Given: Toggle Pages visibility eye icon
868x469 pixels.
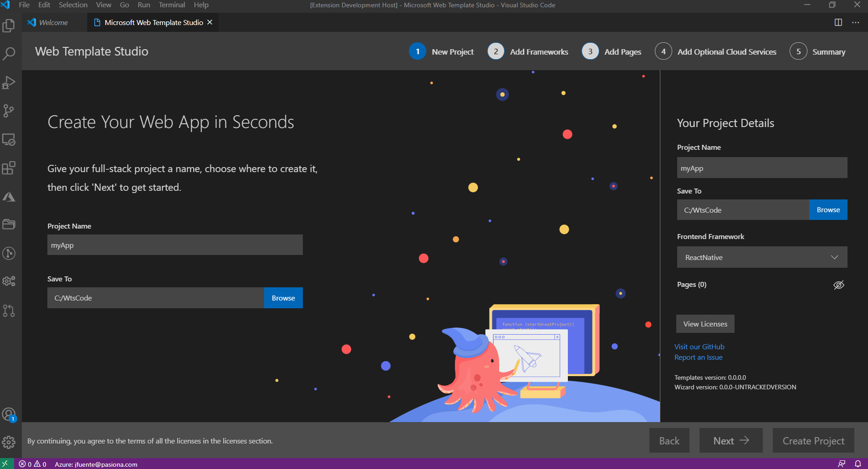Looking at the screenshot, I should pos(838,285).
